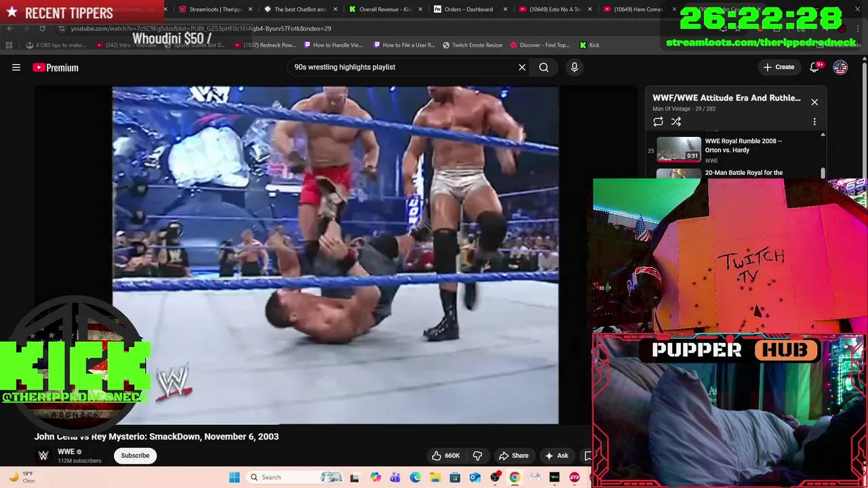This screenshot has height=488, width=868.
Task: Reload the page with the browser refresh
Action: (42, 28)
